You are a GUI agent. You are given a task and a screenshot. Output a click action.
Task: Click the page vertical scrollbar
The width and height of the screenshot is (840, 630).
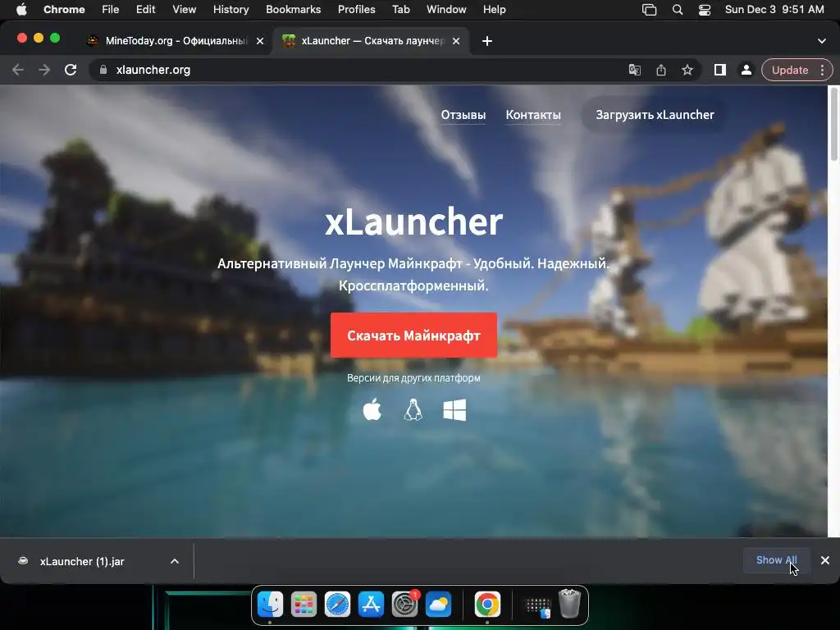click(833, 125)
